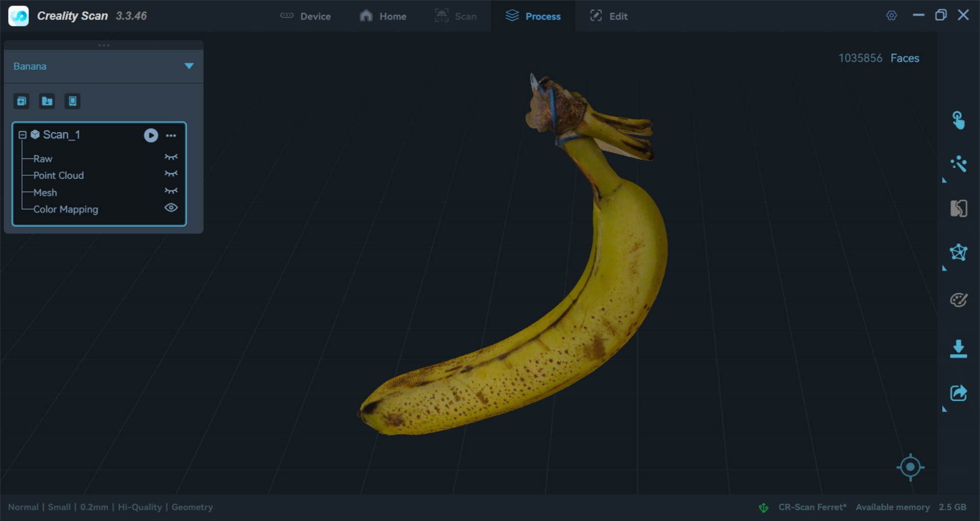The width and height of the screenshot is (980, 521).
Task: Select the Process tab
Action: tap(533, 16)
